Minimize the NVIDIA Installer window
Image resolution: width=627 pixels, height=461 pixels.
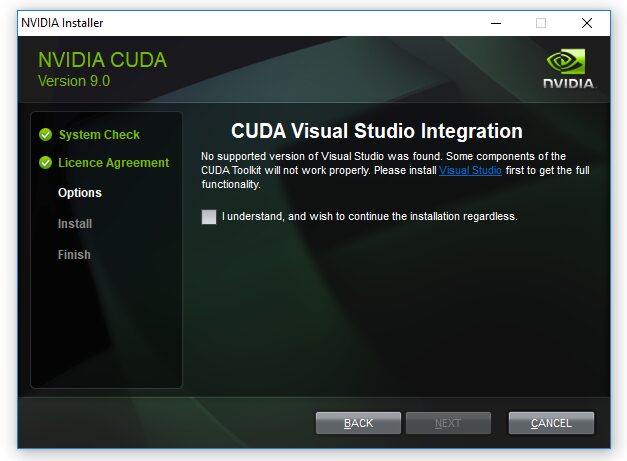coord(496,23)
